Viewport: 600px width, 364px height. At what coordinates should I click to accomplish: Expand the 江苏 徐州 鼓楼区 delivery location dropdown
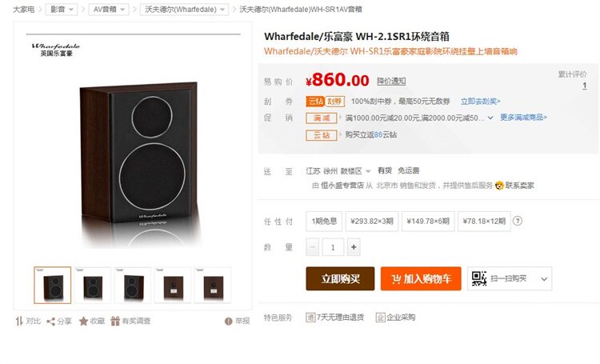[338, 170]
